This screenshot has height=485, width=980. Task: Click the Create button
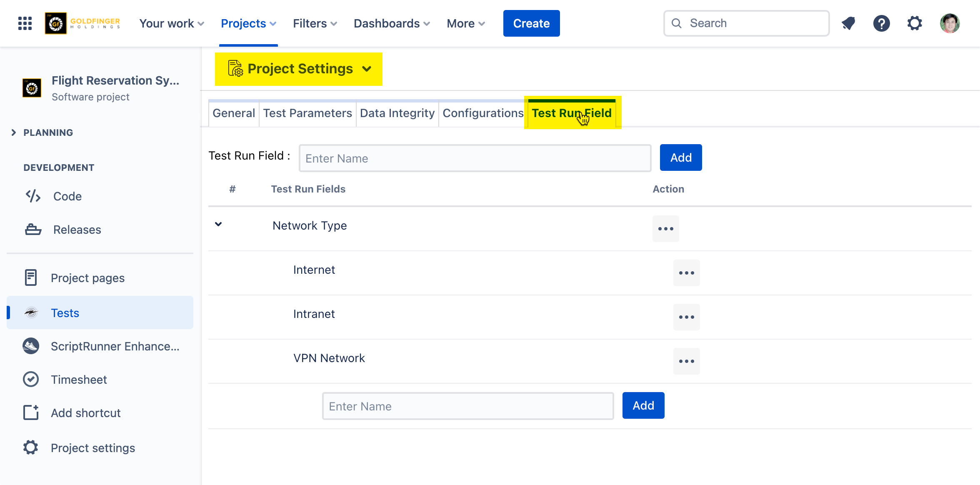(531, 23)
